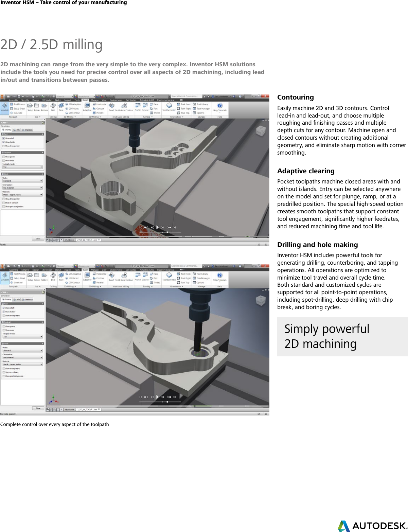This screenshot has height=532, width=408.
Task: Open the Toolpath mode dropdown
Action: pos(23,167)
